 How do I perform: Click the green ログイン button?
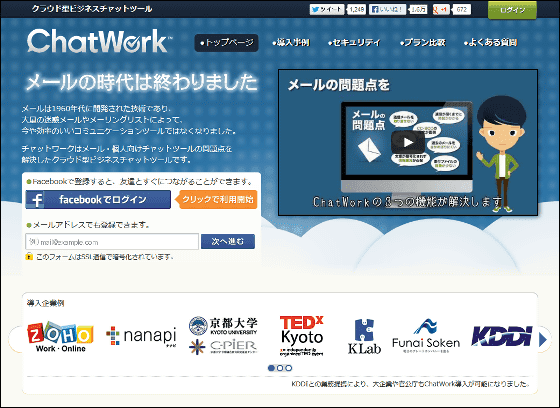coord(512,10)
